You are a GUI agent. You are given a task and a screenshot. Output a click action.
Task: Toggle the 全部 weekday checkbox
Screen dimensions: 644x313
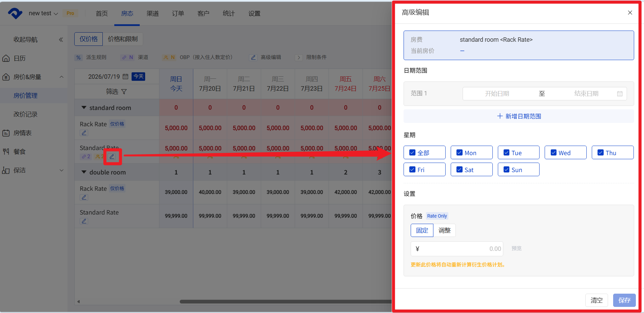pyautogui.click(x=412, y=153)
